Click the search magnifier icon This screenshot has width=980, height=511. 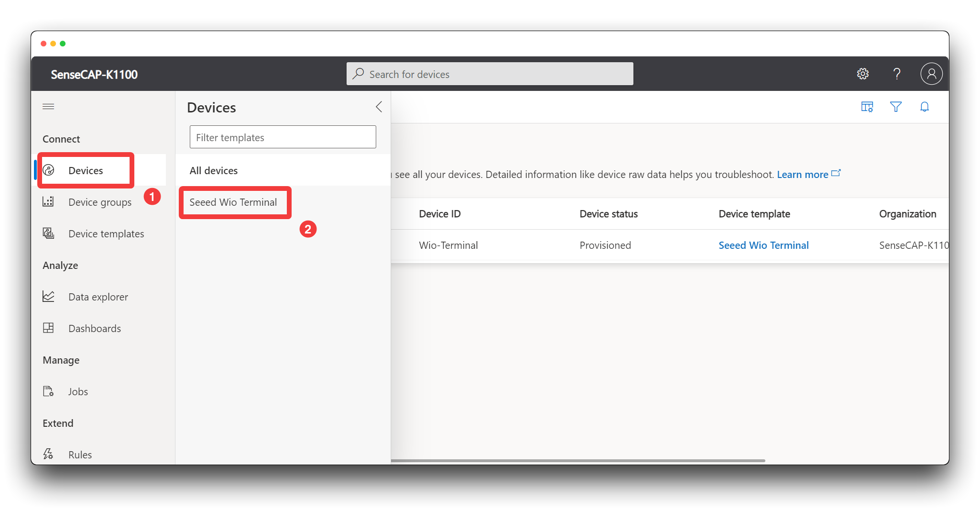pos(358,74)
